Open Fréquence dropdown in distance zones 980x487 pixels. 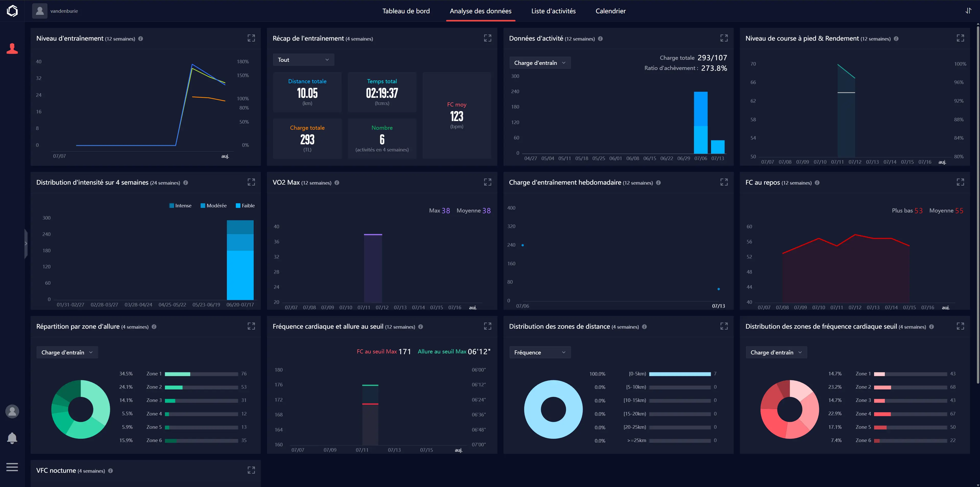(540, 352)
